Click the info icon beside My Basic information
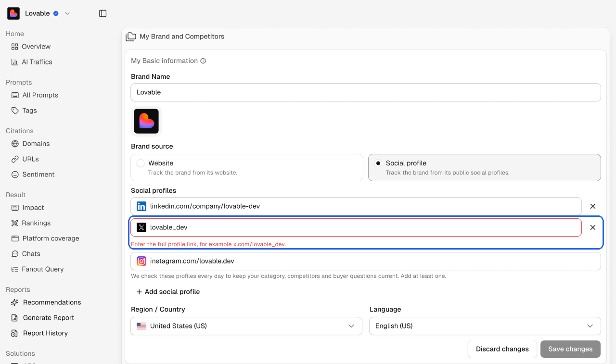The image size is (616, 364). (203, 61)
